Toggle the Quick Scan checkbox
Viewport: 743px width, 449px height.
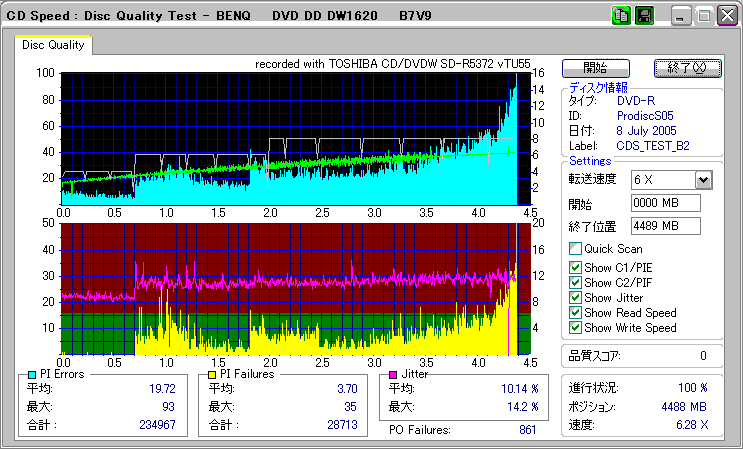pyautogui.click(x=575, y=249)
